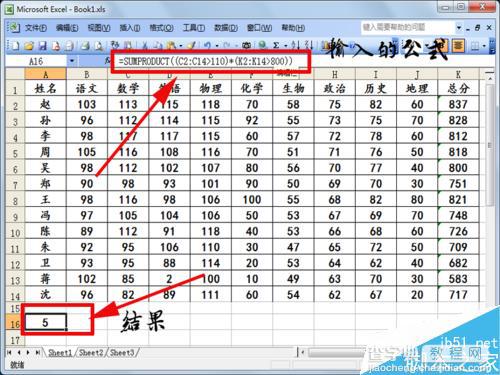
Task: Select the 总分 header cell
Action: (x=458, y=88)
